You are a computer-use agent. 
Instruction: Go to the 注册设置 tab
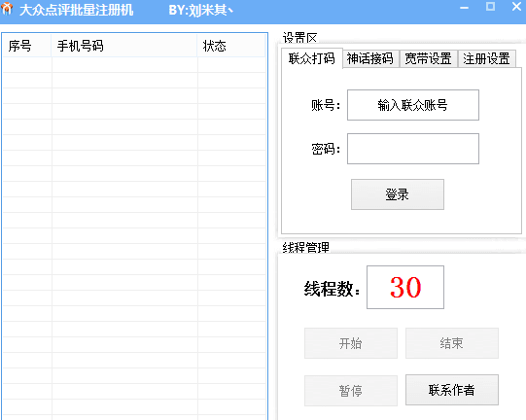[486, 58]
